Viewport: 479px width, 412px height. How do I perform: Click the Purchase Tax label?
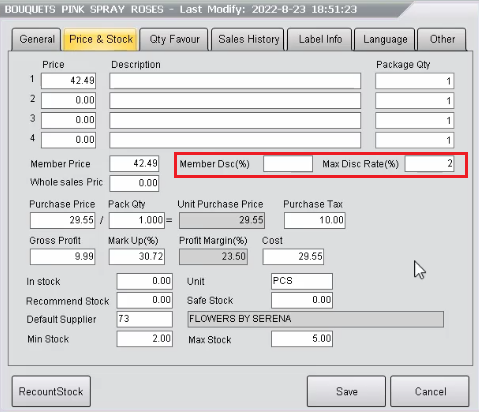[x=313, y=204]
